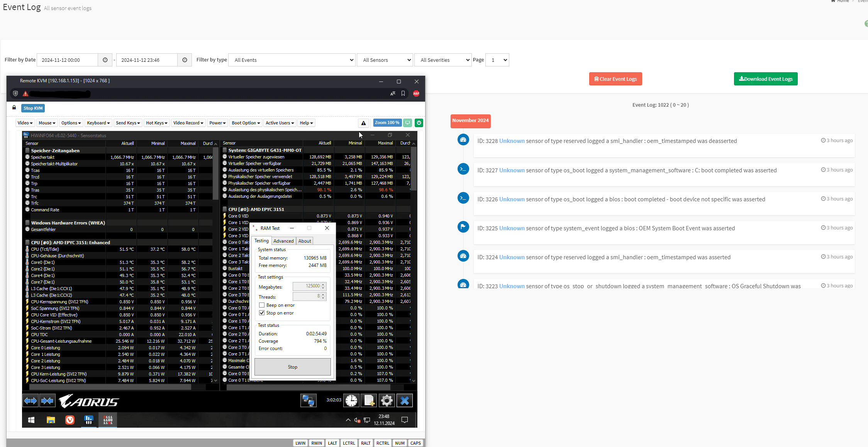Open the Video Record menu
This screenshot has height=447, width=868.
coord(188,123)
